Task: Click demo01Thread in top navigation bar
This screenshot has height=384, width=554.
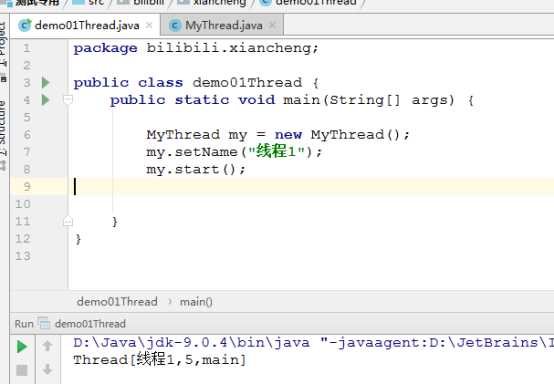Action: tap(309, 3)
